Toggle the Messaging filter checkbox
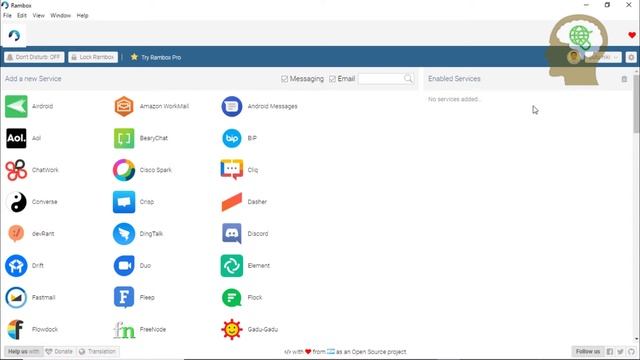 click(284, 79)
